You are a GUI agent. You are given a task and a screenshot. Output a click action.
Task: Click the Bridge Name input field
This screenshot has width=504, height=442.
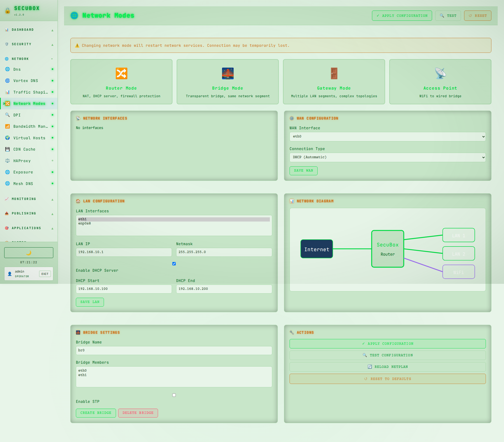tap(174, 351)
